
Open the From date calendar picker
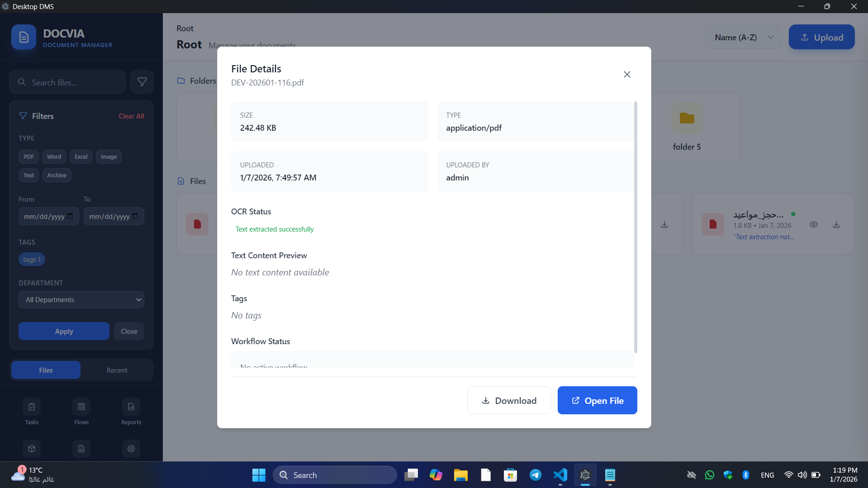(x=70, y=216)
